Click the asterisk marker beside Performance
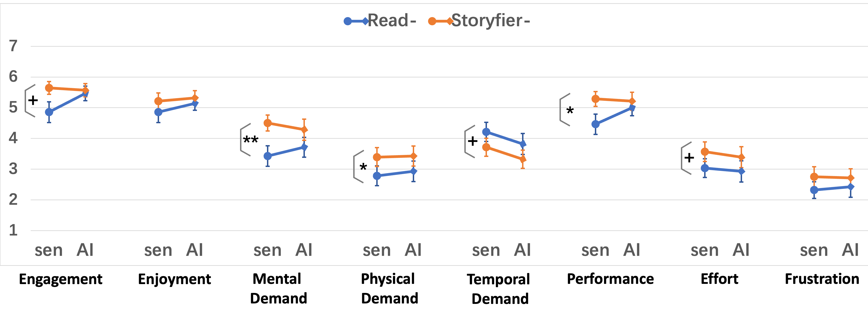The height and width of the screenshot is (313, 868). [570, 111]
